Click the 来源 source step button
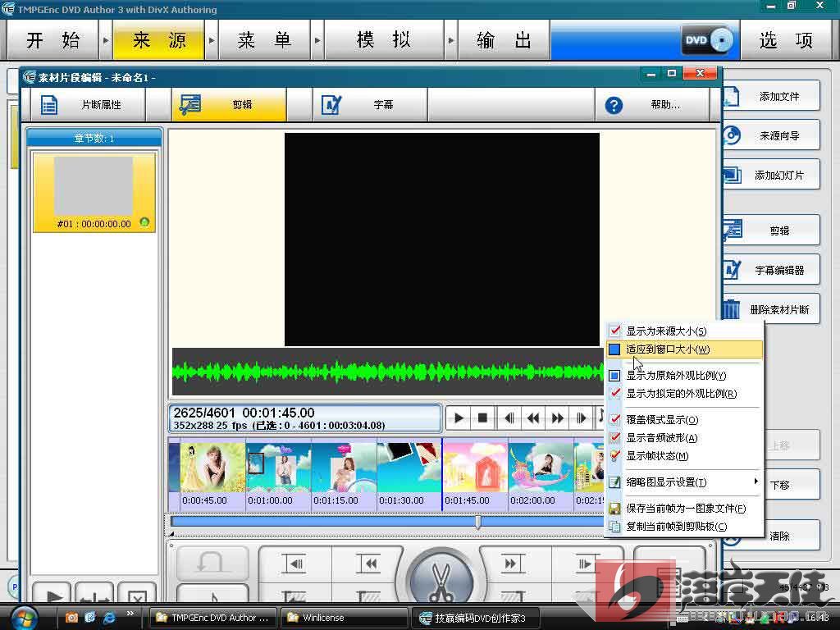The height and width of the screenshot is (630, 840). pyautogui.click(x=158, y=40)
